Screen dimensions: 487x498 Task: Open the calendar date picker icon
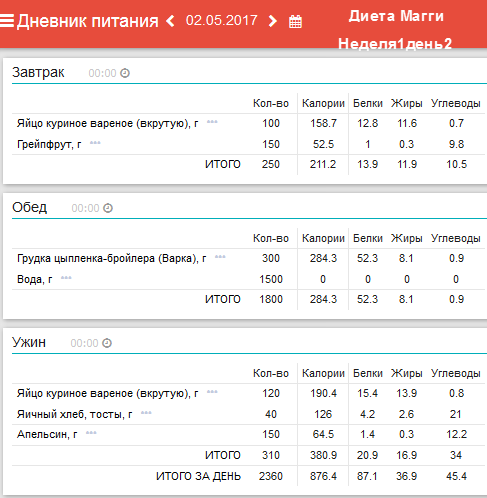click(x=295, y=22)
